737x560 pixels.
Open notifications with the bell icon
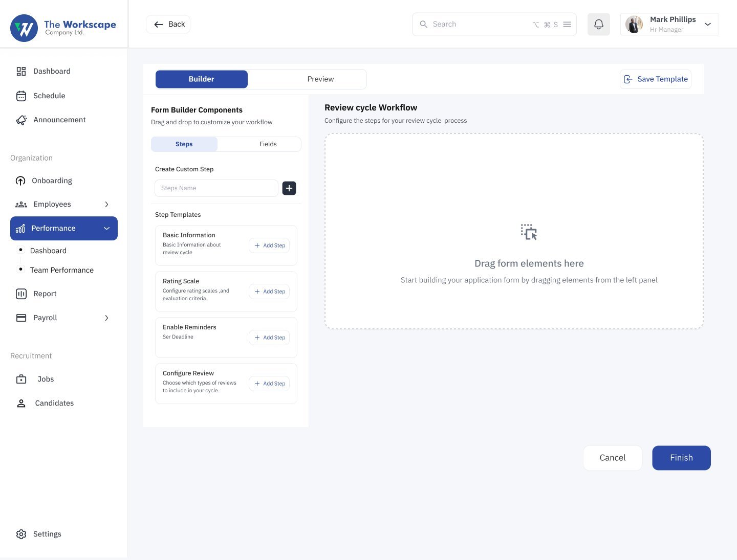pyautogui.click(x=598, y=24)
